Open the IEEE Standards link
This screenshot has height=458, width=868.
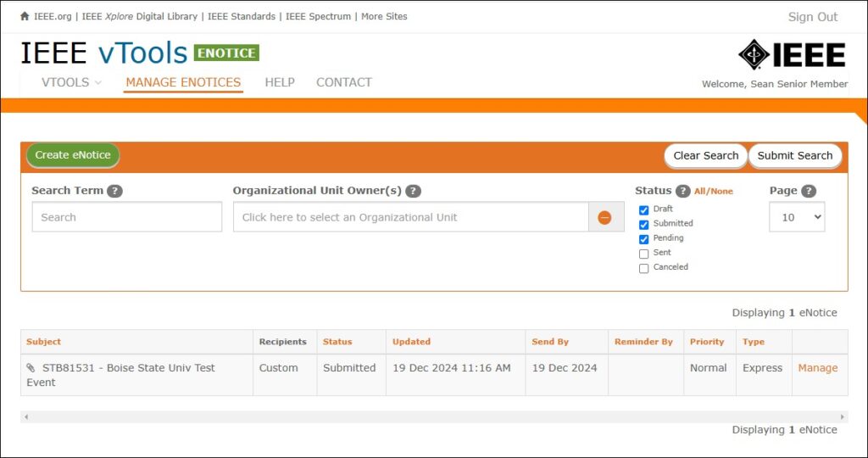(x=242, y=16)
